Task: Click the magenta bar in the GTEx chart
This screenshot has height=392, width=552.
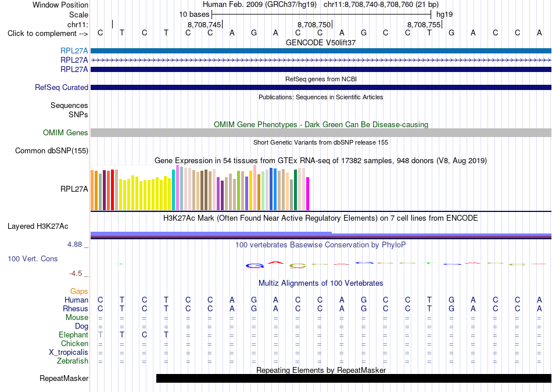Action: (308, 193)
